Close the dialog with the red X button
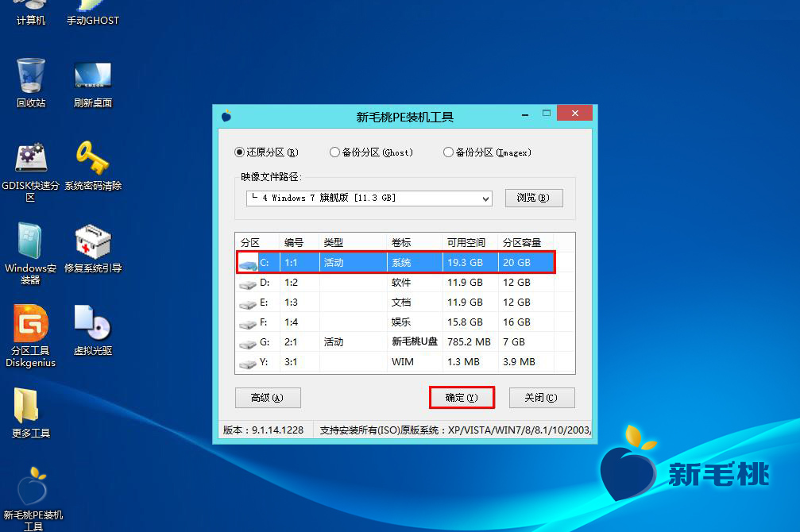Image resolution: width=800 pixels, height=532 pixels. click(x=574, y=113)
